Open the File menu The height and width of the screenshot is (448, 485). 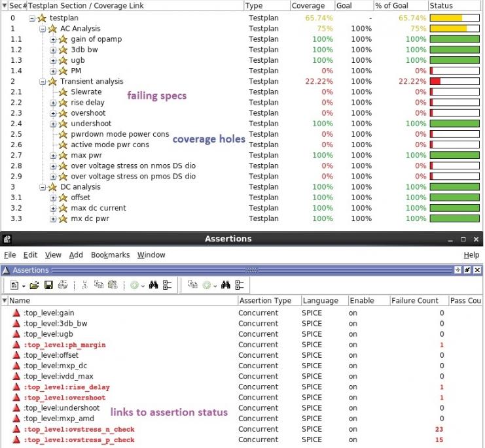pos(10,255)
